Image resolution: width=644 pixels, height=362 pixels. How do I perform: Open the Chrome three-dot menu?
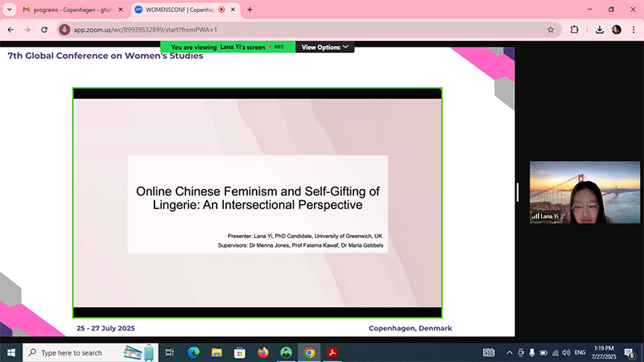tap(634, 29)
